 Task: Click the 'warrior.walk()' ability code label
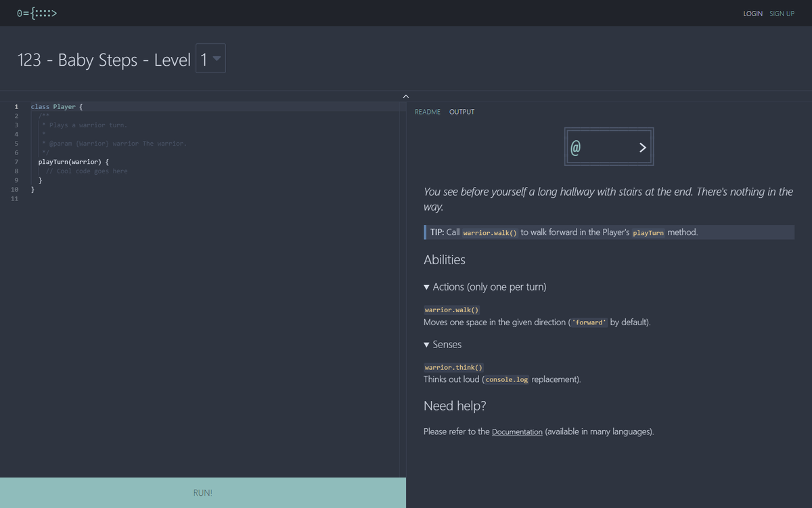451,310
